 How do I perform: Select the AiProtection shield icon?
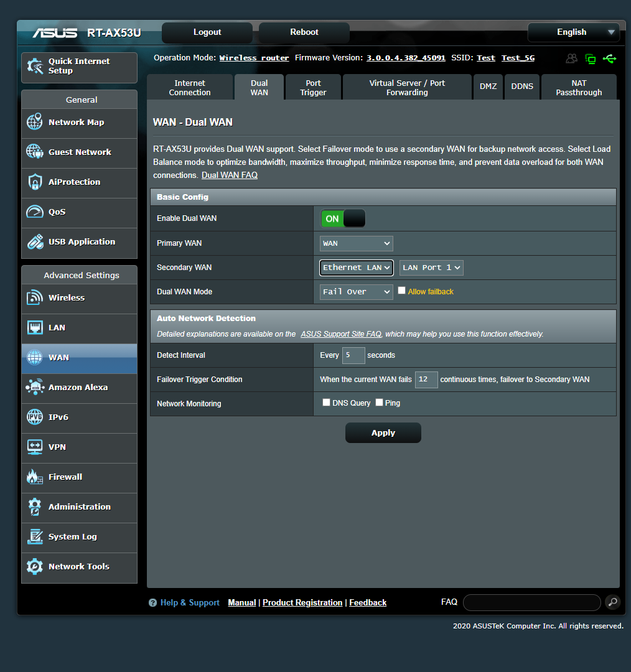pyautogui.click(x=35, y=182)
